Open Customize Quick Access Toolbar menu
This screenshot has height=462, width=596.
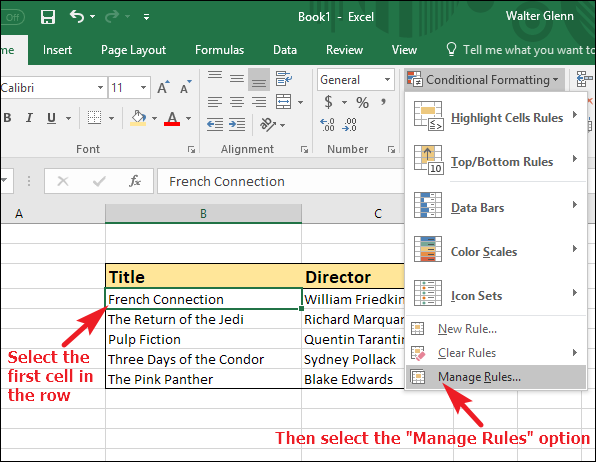tap(146, 17)
